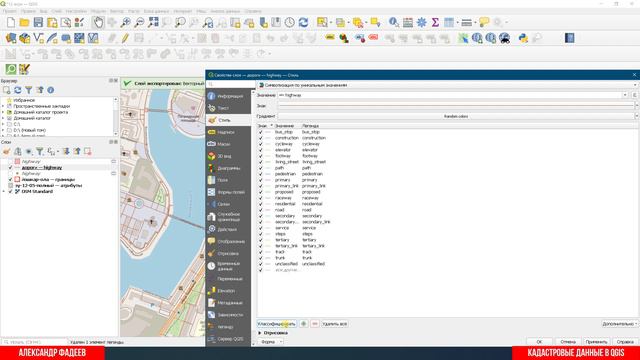Image resolution: width=640 pixels, height=360 pixels.
Task: Click the Классифицировать button
Action: point(277,324)
